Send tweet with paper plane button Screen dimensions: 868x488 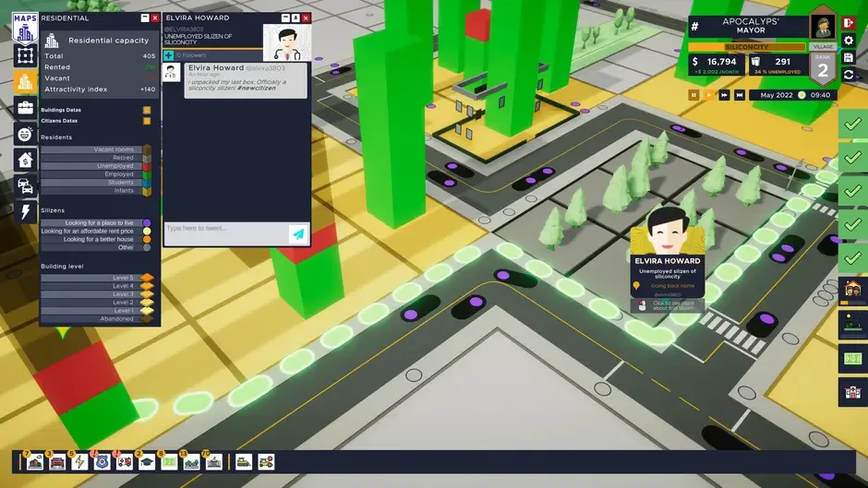298,234
